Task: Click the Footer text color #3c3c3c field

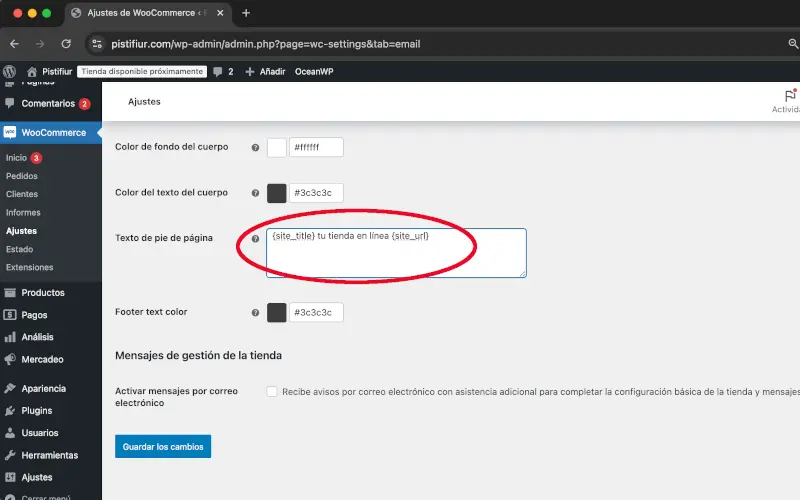Action: pos(316,313)
